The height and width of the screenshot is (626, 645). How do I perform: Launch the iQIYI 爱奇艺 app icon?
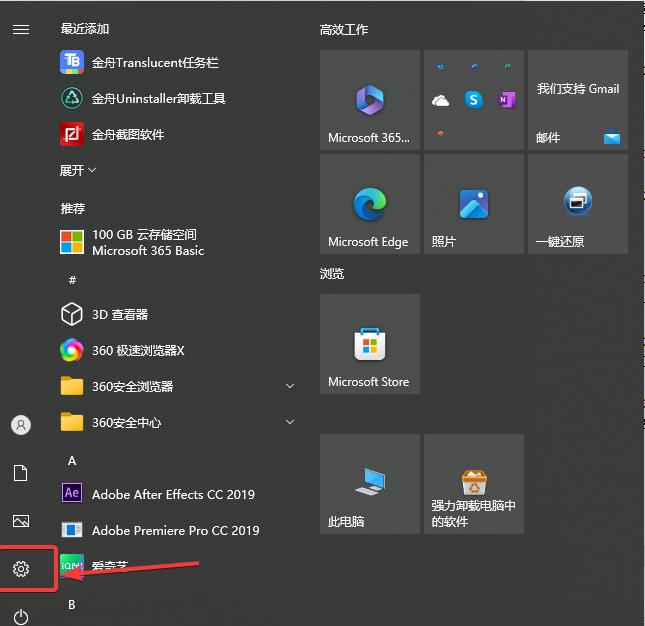click(72, 566)
